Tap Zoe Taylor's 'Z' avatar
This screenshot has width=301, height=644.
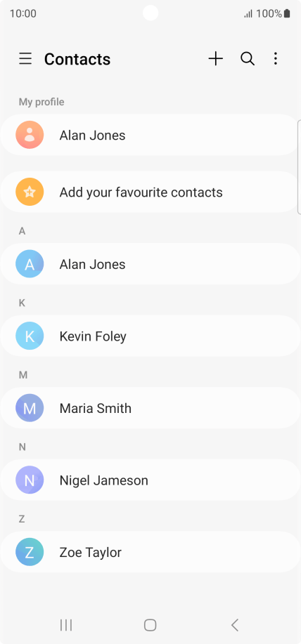coord(30,552)
